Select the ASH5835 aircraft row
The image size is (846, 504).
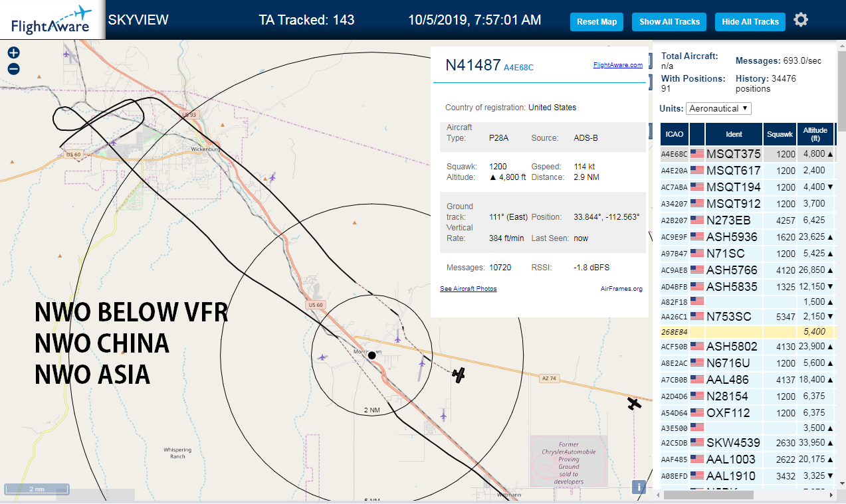point(748,286)
